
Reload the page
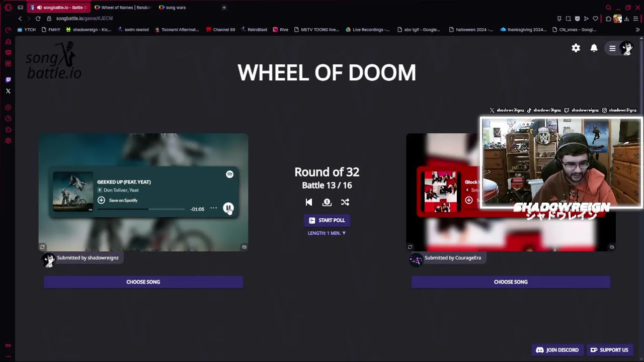(38, 19)
